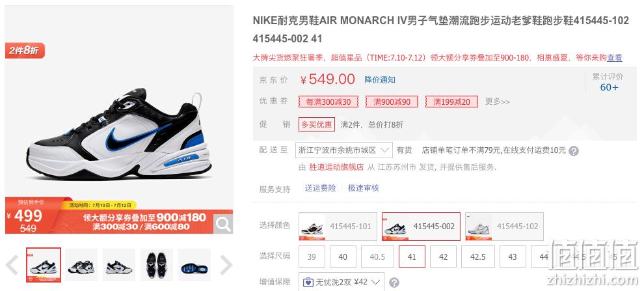Viewport: 644px width, 291px height.
Task: Select the second shoe thumbnail
Action: (x=81, y=265)
